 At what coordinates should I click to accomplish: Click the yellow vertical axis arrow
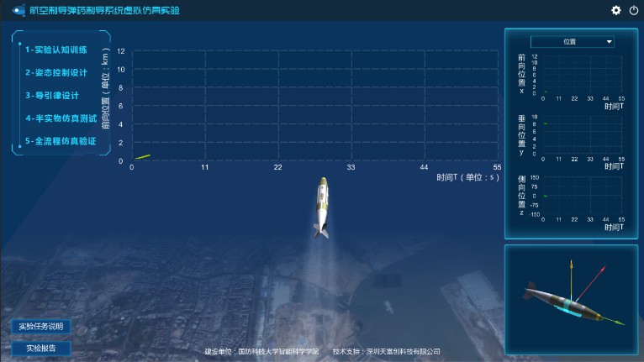tap(571, 281)
